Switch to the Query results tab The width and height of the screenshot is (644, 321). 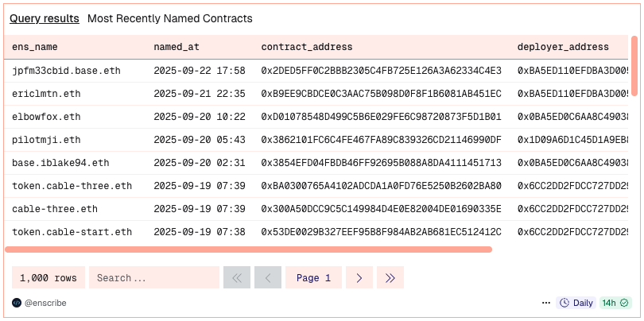(45, 18)
